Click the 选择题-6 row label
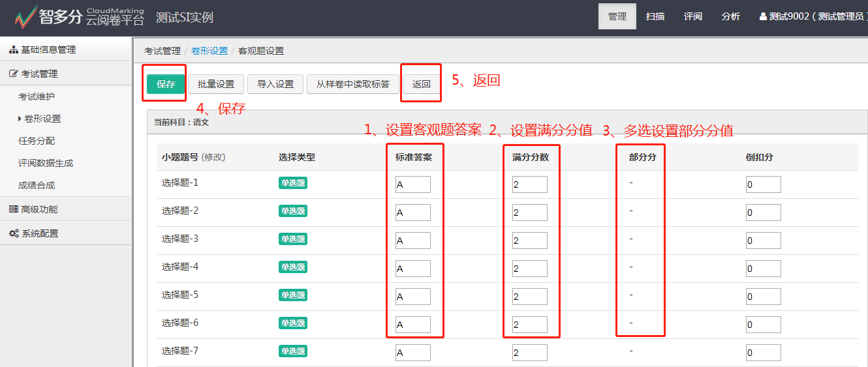Screen dimensions: 868x367 pos(180,323)
